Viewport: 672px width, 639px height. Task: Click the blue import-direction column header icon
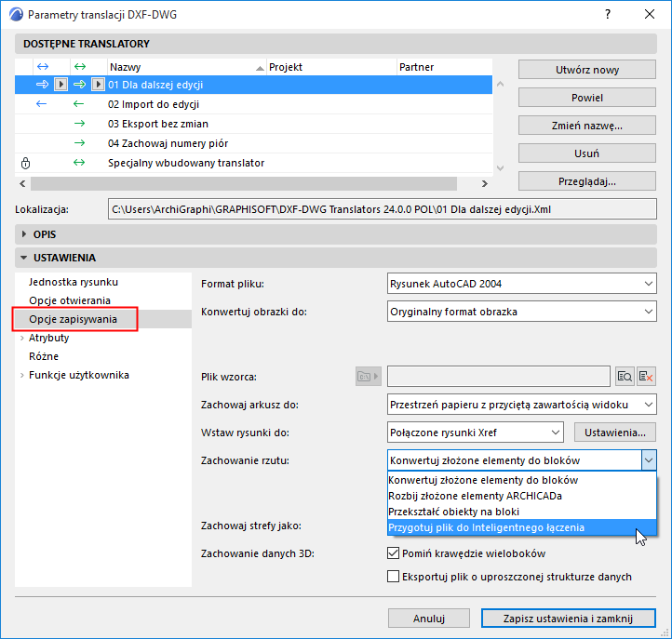click(43, 66)
